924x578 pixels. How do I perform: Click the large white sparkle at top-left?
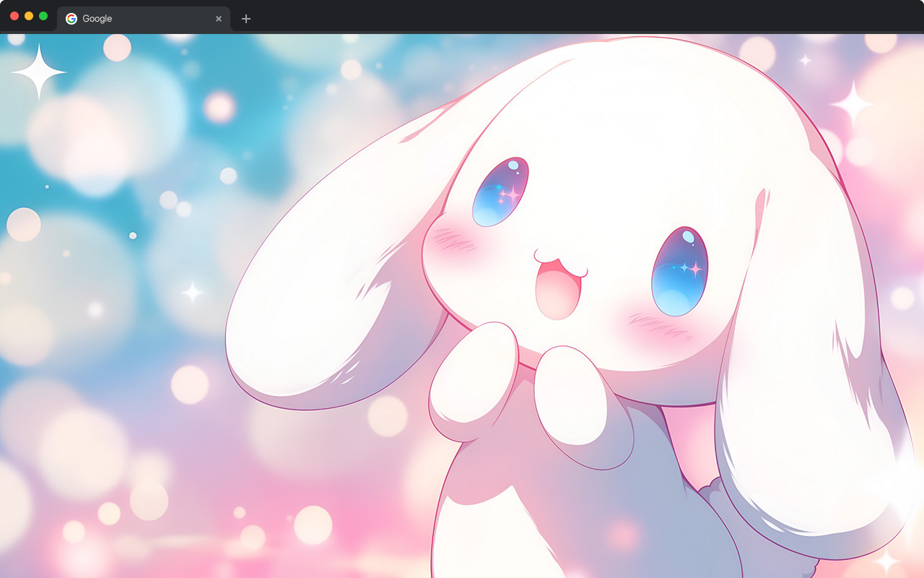38,72
